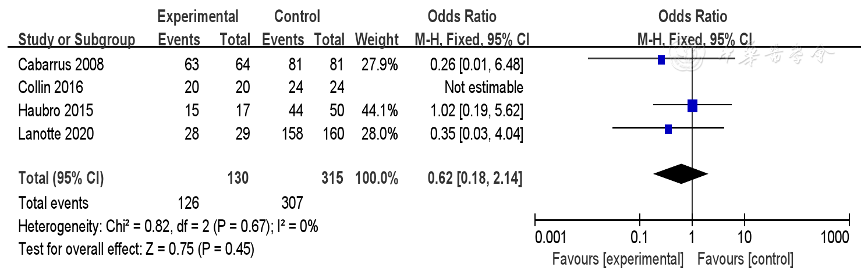Select the Collin 2016 study label

[51, 87]
